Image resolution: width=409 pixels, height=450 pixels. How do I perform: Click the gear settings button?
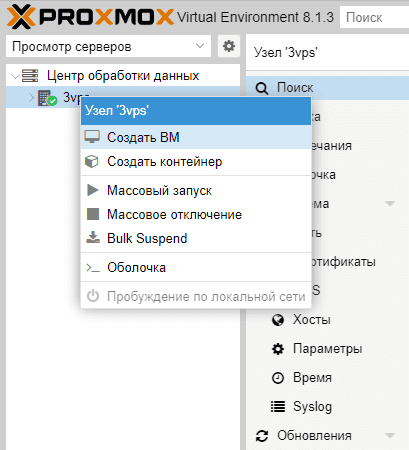point(229,46)
